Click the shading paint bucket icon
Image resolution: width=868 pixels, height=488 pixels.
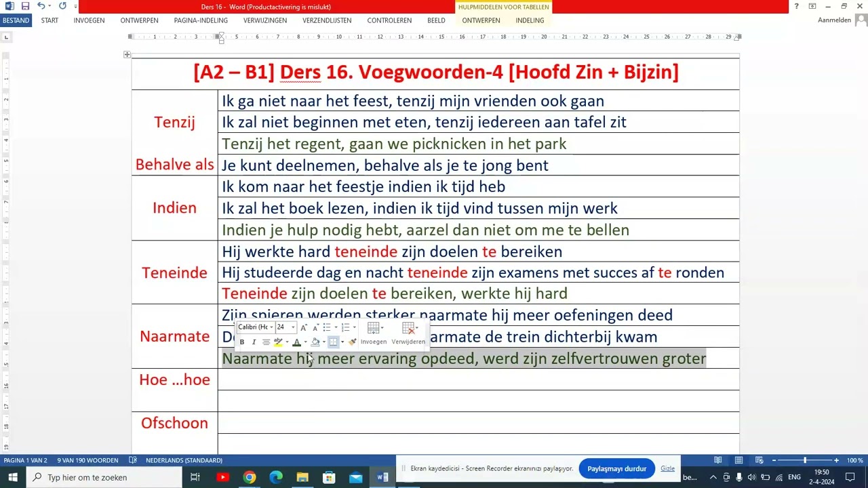(315, 342)
